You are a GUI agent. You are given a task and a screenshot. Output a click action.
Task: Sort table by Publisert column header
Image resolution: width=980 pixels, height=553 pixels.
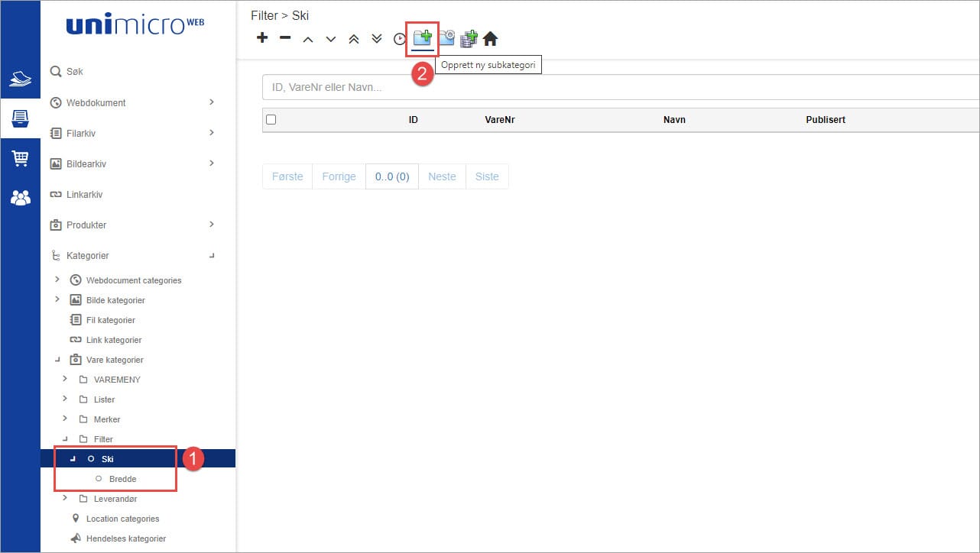826,120
